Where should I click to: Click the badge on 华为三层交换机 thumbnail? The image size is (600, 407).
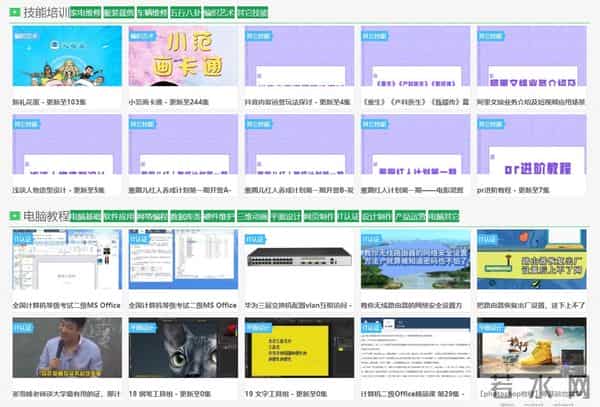coord(259,239)
